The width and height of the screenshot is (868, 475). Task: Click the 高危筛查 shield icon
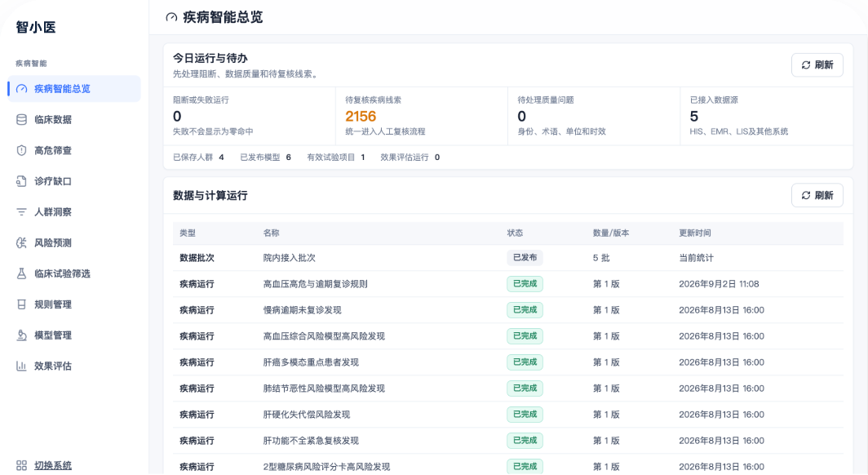(21, 151)
